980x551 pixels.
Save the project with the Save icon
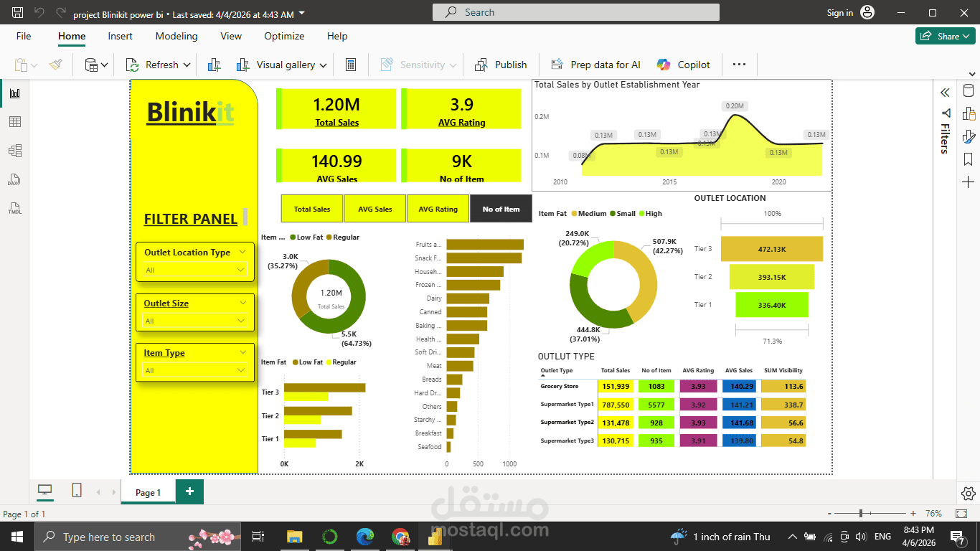18,13
